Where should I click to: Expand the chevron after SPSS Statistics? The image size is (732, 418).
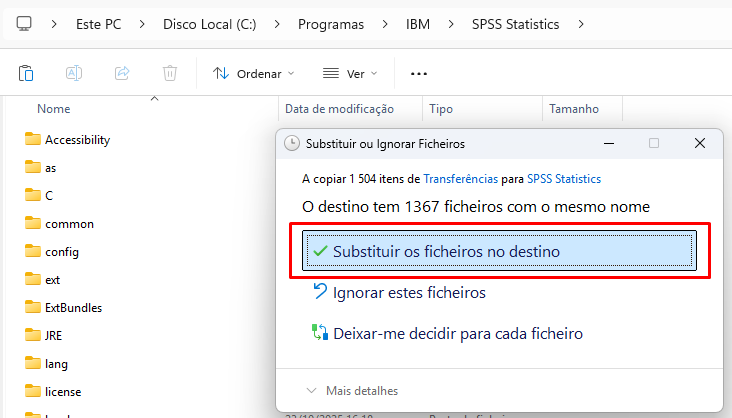coord(578,24)
